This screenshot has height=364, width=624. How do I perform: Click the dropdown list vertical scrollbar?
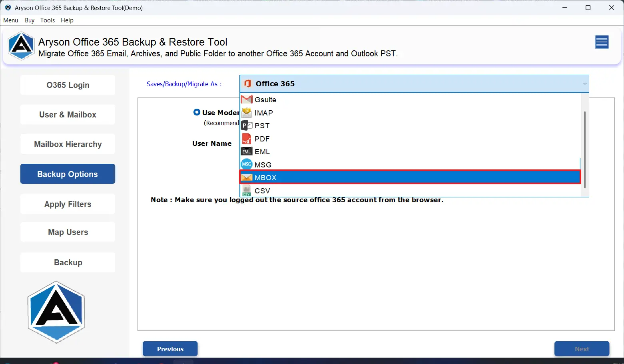(584, 150)
